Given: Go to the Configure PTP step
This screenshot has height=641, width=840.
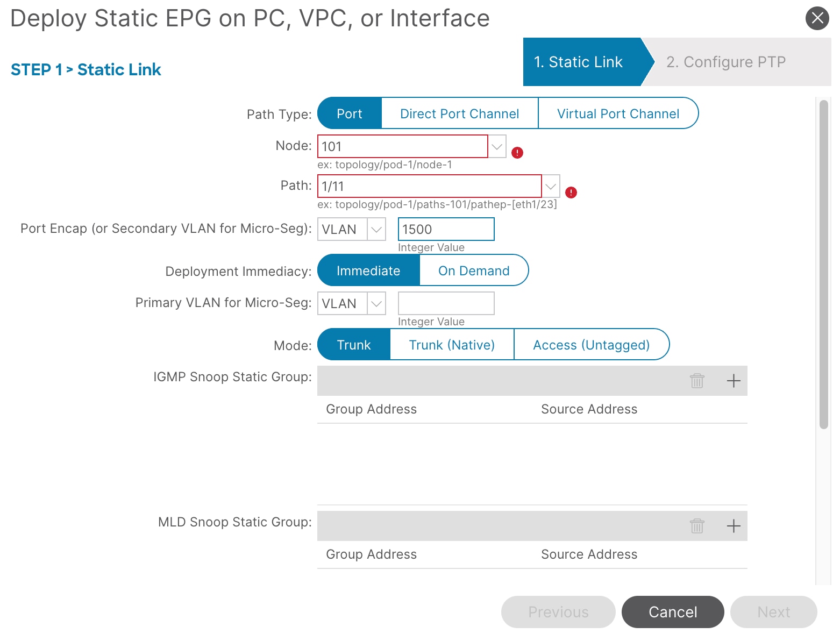Looking at the screenshot, I should click(726, 62).
